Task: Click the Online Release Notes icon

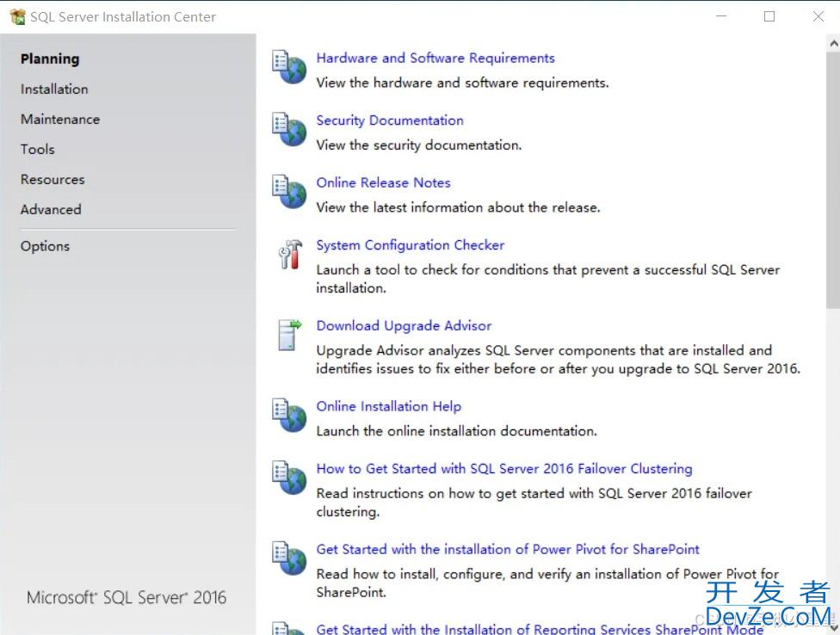Action: [289, 191]
